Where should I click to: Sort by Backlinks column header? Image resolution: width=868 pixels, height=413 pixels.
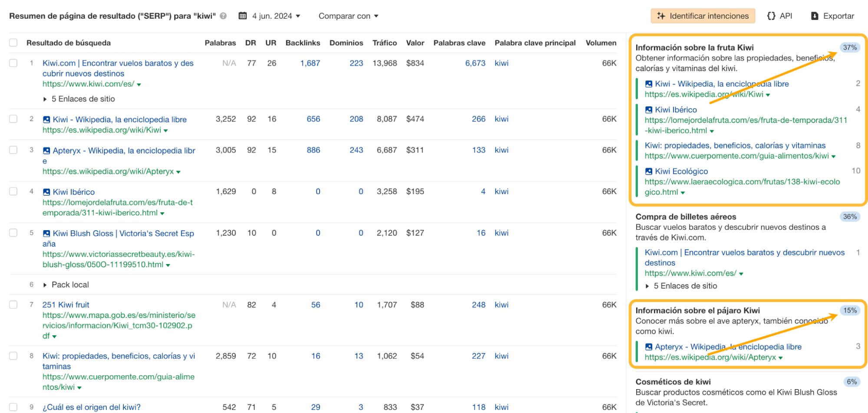coord(303,43)
